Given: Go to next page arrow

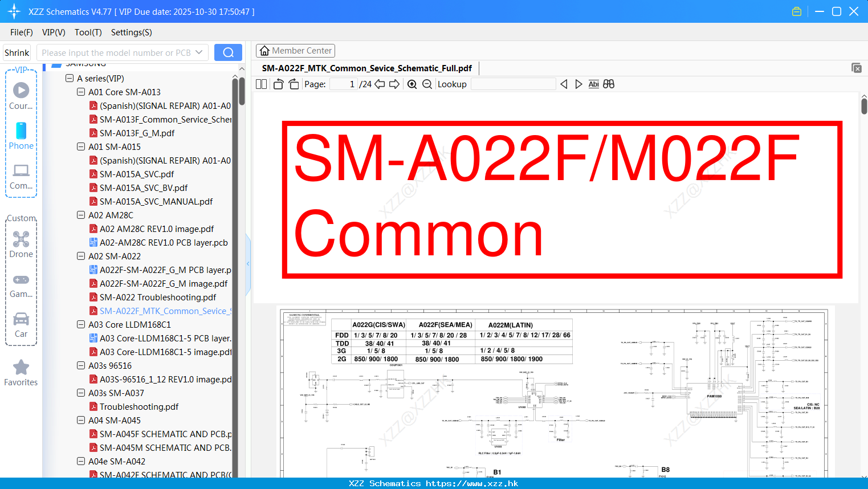Looking at the screenshot, I should (x=394, y=84).
